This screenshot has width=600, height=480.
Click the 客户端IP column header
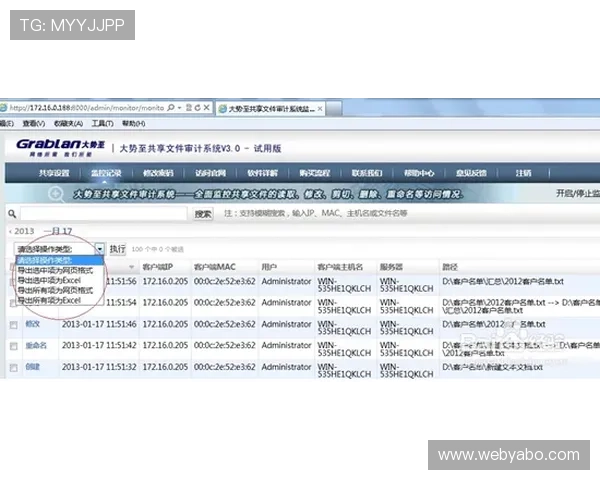[158, 267]
